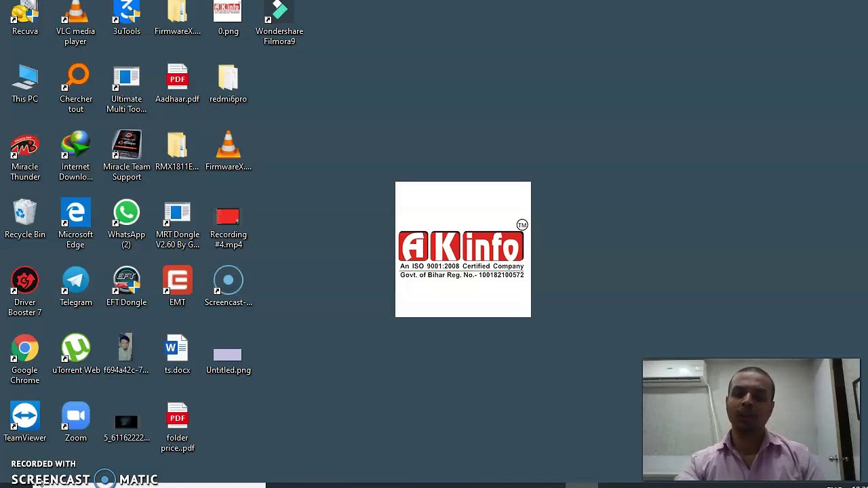Open the redmi6pro folder
868x488 pixels.
click(228, 84)
